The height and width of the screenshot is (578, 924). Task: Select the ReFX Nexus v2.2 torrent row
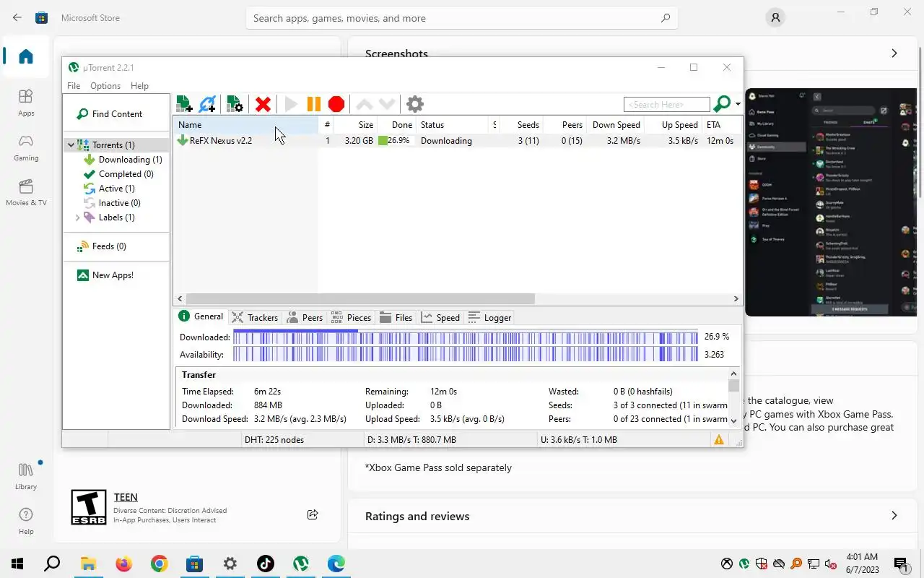coord(457,141)
